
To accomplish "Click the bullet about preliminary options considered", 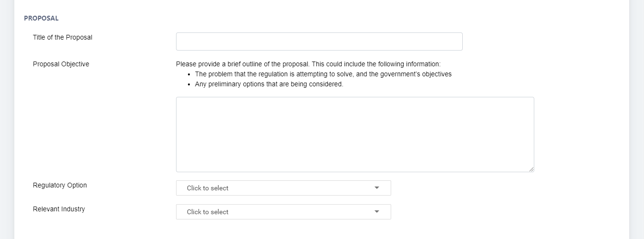I will pos(269,84).
